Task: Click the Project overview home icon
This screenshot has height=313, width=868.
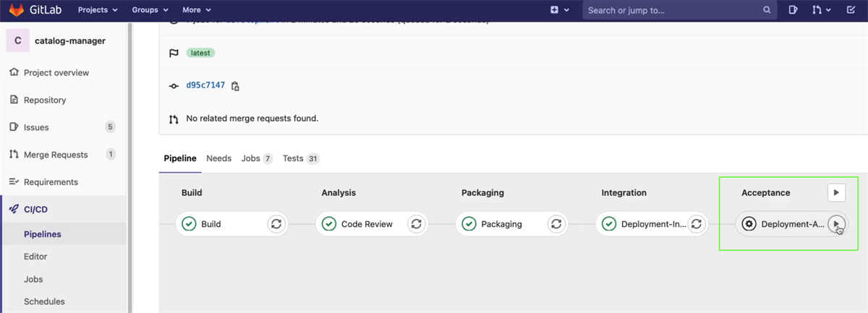Action: (x=13, y=72)
